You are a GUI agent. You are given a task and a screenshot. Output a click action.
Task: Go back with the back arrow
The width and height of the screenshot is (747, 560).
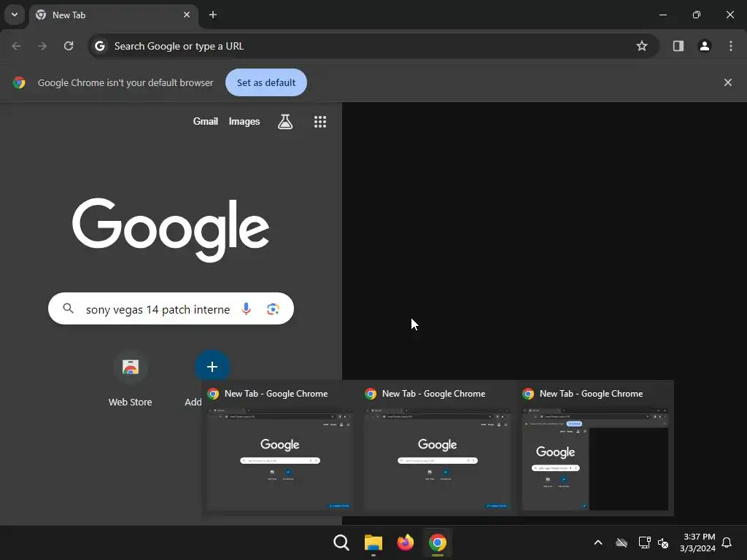click(x=16, y=46)
